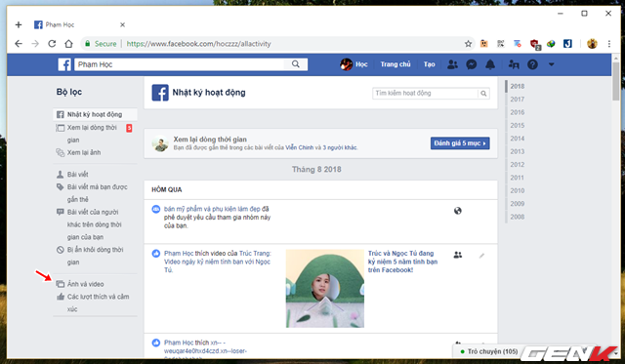Bookmark this page with star icon
Viewport: 625px width, 364px height.
point(468,43)
